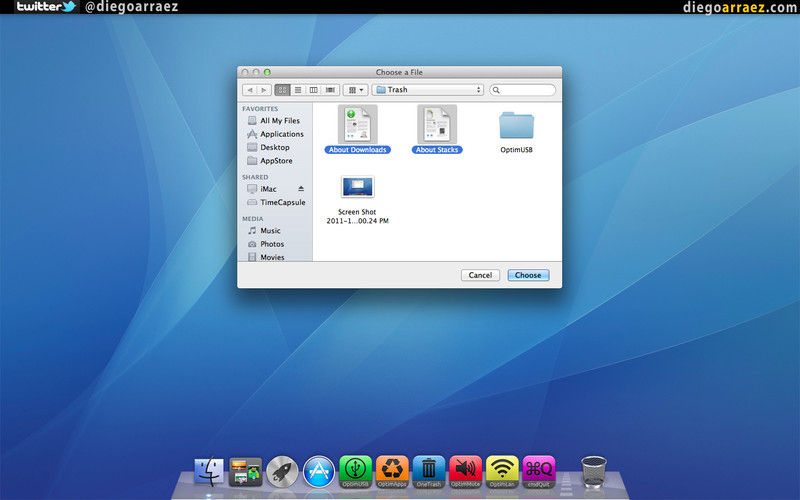Select the AppStore folder in sidebar

click(x=276, y=160)
